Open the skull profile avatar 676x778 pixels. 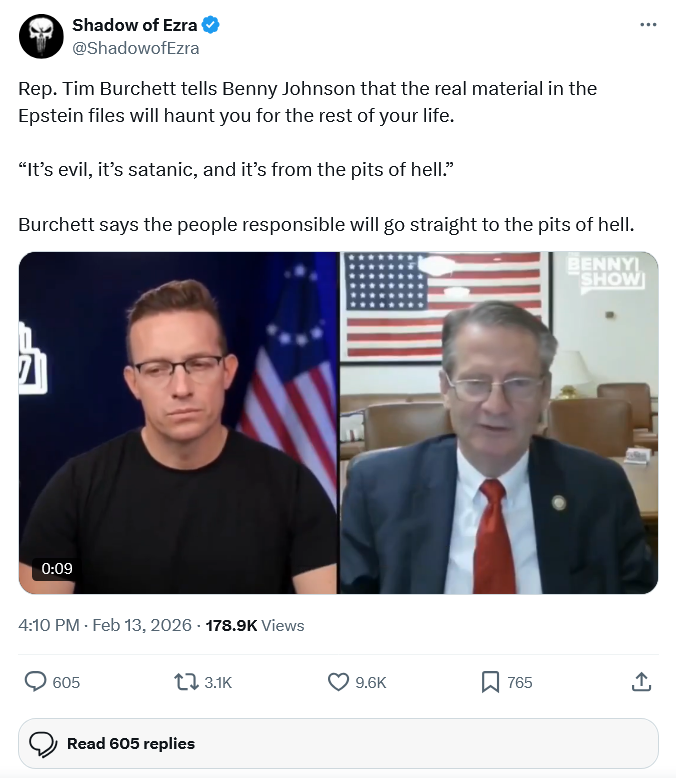point(41,37)
